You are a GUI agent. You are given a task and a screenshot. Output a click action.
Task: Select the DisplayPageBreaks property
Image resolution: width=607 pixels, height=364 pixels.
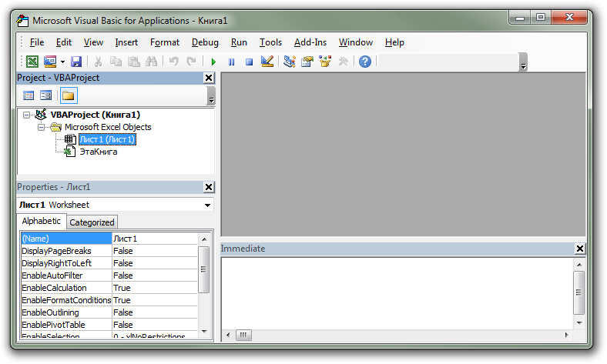click(x=66, y=251)
